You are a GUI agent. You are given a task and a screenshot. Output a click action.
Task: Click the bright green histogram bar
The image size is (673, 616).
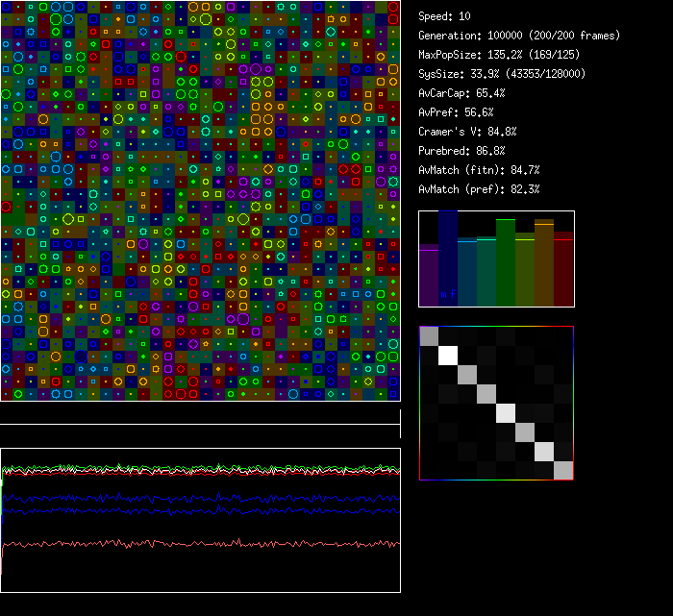(x=506, y=261)
